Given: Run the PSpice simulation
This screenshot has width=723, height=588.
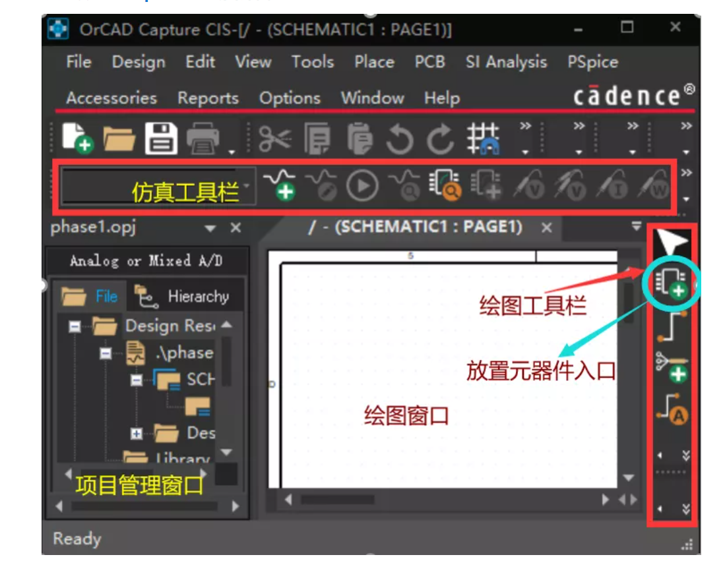Looking at the screenshot, I should tap(362, 186).
